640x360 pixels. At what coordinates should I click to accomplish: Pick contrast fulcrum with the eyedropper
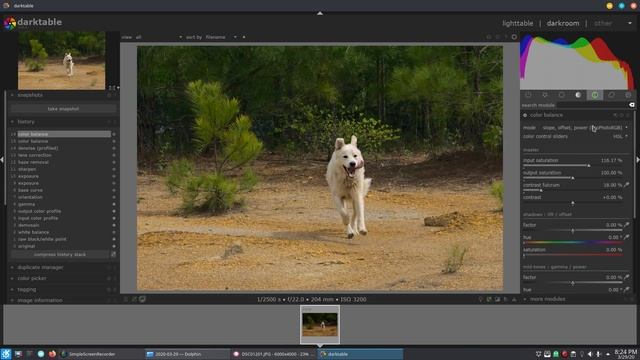(627, 185)
